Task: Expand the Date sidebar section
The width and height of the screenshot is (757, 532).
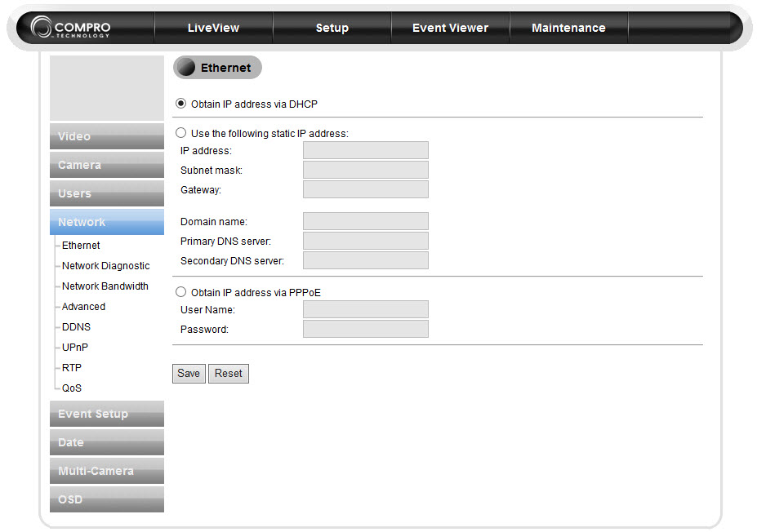Action: pyautogui.click(x=107, y=442)
